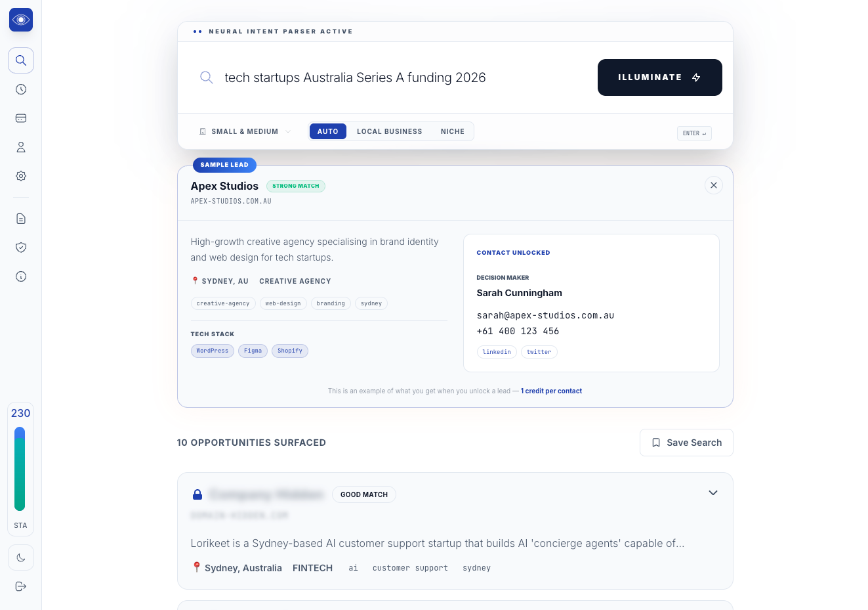
Task: Click the search query input field
Action: tap(404, 77)
